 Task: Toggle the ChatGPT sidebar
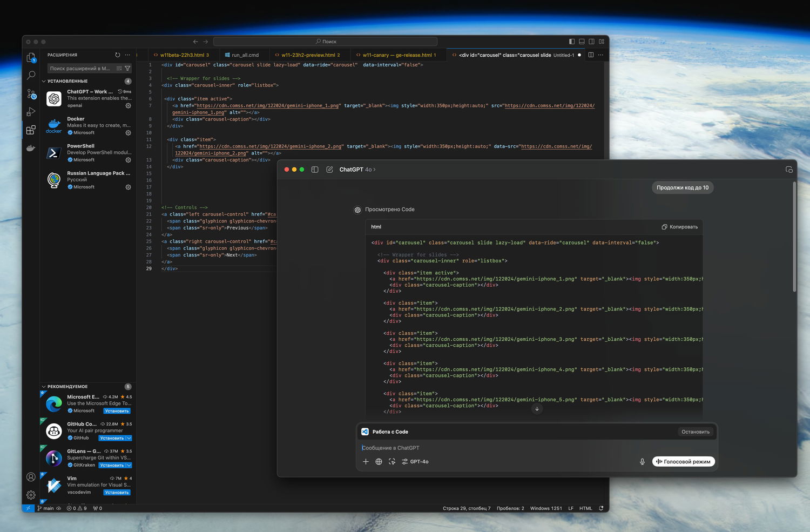[x=315, y=170]
